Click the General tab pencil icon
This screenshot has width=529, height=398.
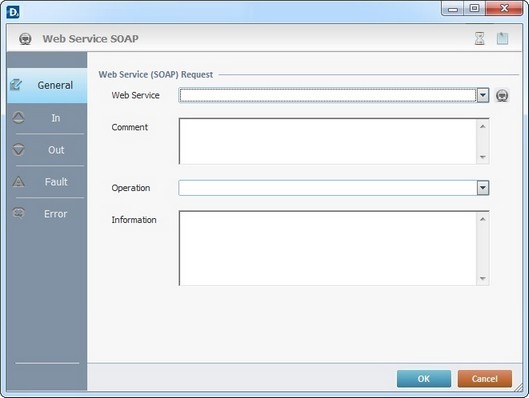point(16,85)
